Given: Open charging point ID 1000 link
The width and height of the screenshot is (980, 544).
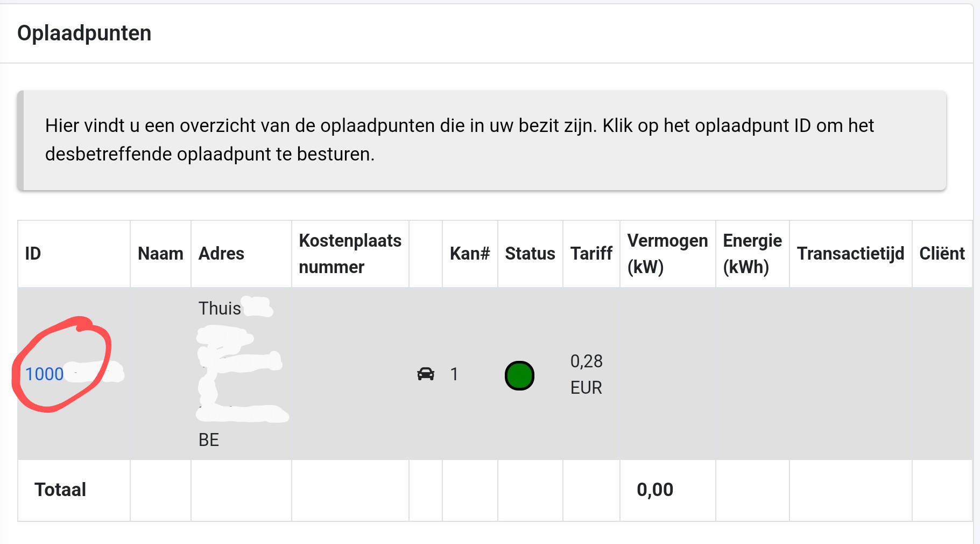Looking at the screenshot, I should pos(45,374).
